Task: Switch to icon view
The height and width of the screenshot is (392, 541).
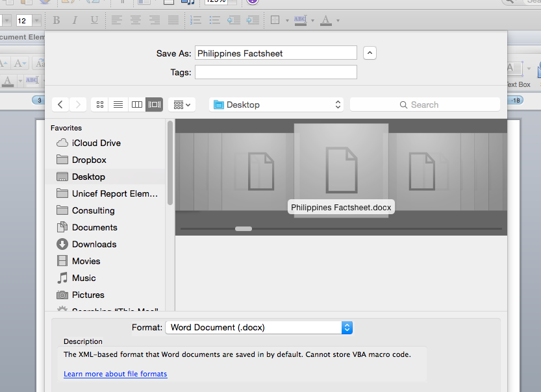Action: [x=100, y=104]
